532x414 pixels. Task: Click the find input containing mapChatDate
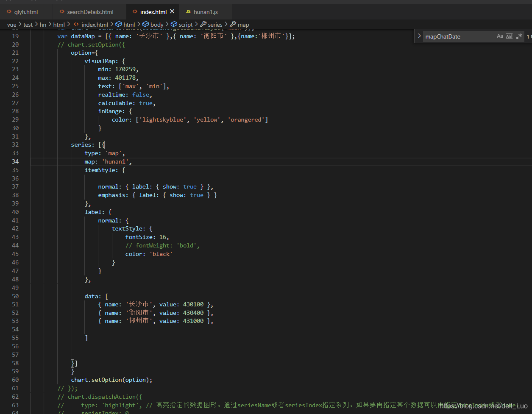[460, 36]
